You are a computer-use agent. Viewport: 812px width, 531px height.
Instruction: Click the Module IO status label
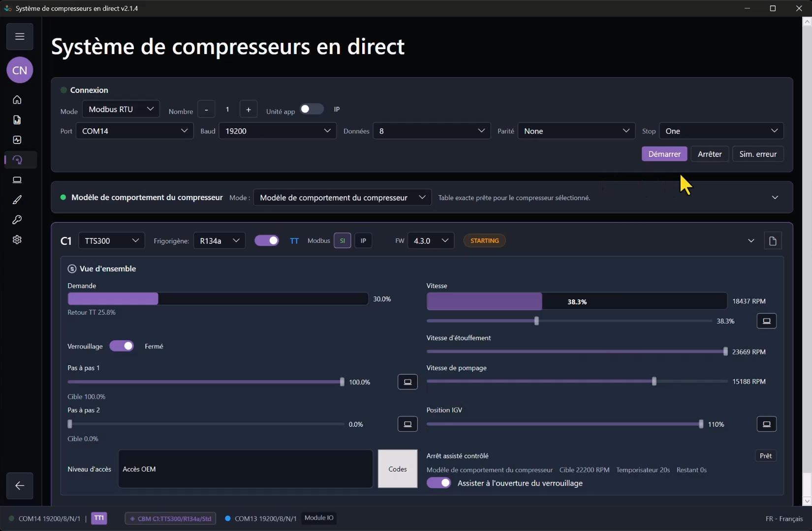point(319,518)
